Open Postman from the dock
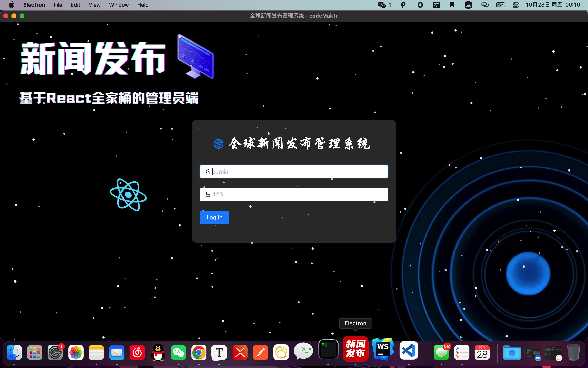The image size is (588, 368). [261, 352]
